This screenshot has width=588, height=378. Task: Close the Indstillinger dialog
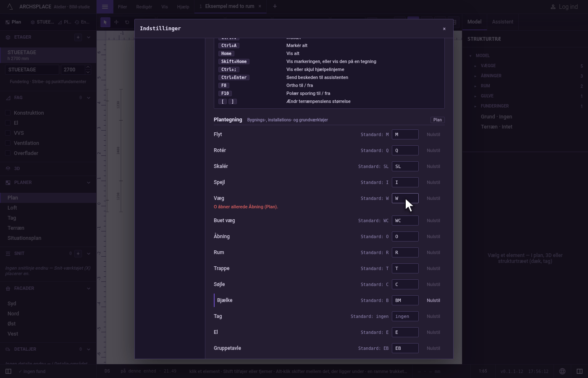click(444, 29)
